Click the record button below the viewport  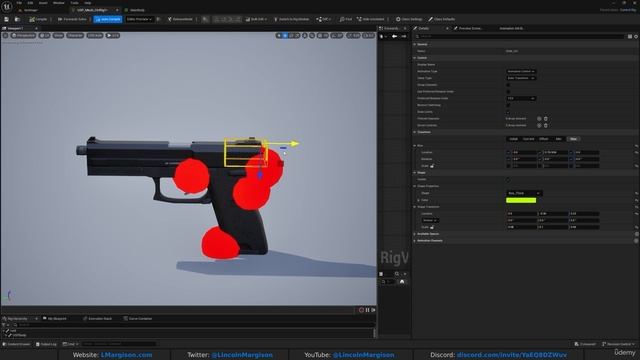point(361,310)
